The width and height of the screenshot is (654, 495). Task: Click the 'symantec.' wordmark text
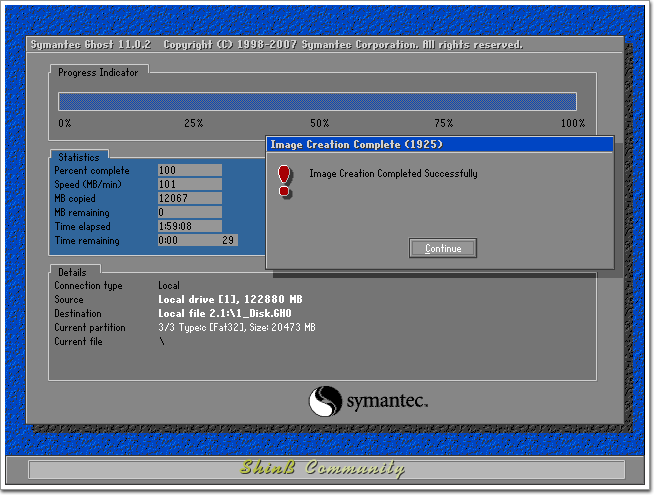387,401
